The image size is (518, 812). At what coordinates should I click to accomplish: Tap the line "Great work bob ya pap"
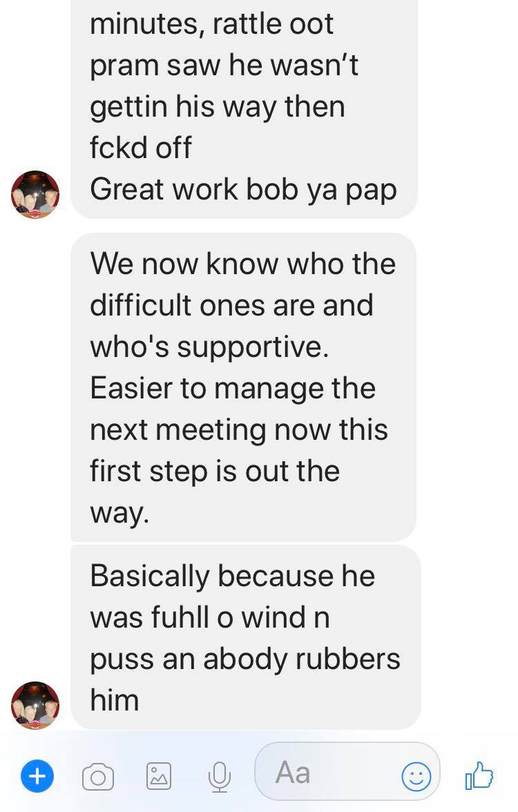[243, 189]
